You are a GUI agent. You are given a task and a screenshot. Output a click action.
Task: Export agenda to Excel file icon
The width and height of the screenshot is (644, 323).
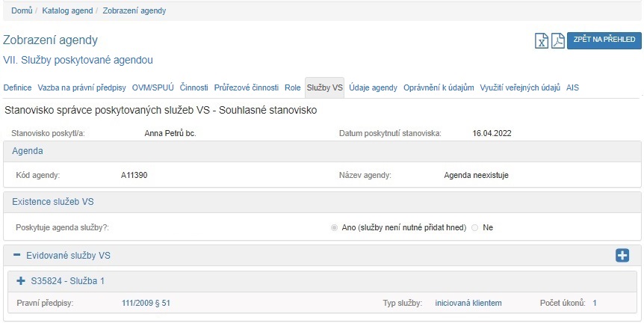pos(542,41)
